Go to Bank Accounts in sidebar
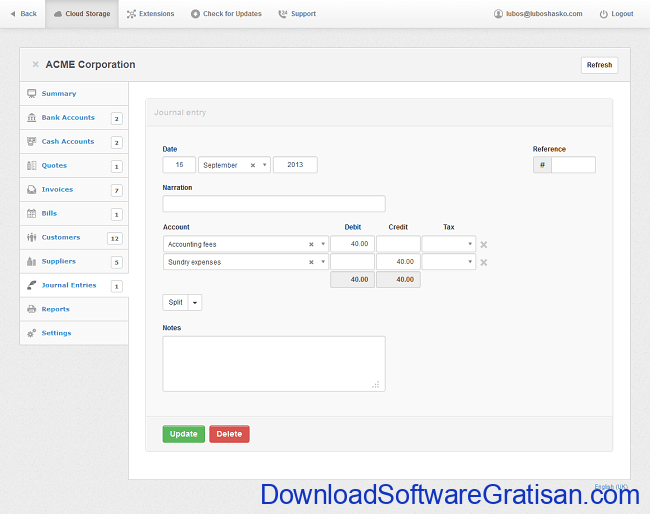 pyautogui.click(x=67, y=117)
